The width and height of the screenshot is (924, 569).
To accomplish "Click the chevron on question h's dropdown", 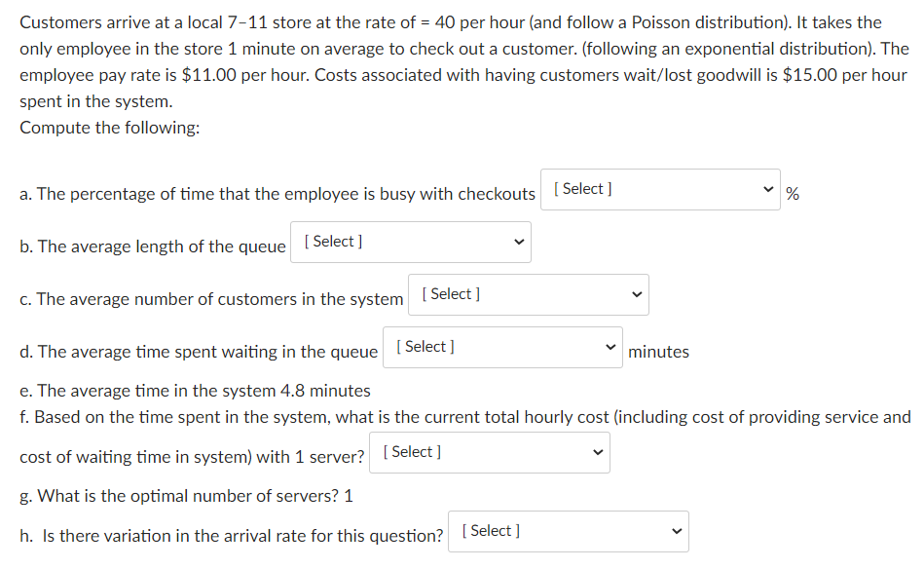I will pyautogui.click(x=675, y=531).
